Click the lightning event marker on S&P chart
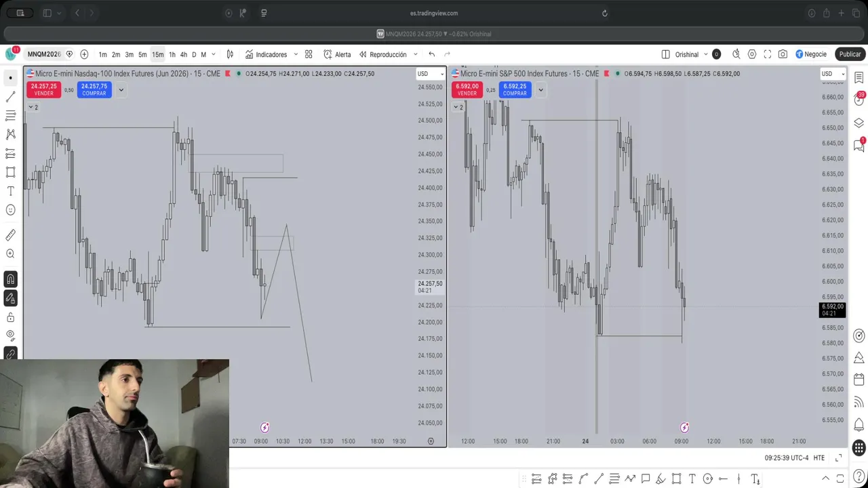The image size is (868, 488). click(x=684, y=428)
